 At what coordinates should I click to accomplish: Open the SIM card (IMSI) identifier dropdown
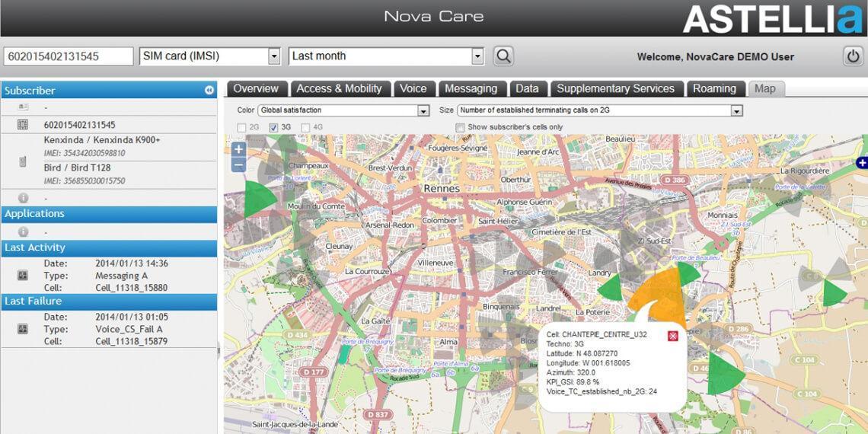point(274,56)
